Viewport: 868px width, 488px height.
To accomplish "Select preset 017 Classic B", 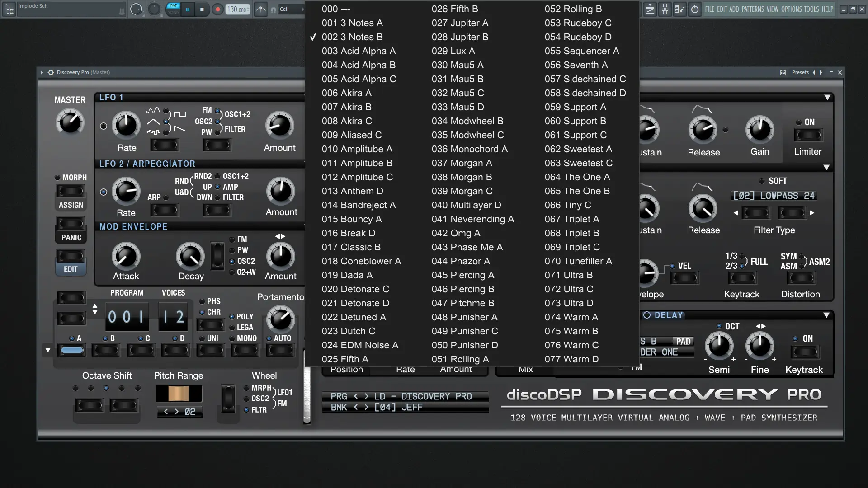I will [x=351, y=247].
